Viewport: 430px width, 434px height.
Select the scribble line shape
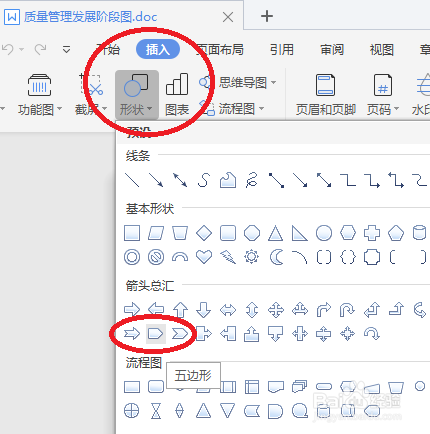(x=252, y=180)
